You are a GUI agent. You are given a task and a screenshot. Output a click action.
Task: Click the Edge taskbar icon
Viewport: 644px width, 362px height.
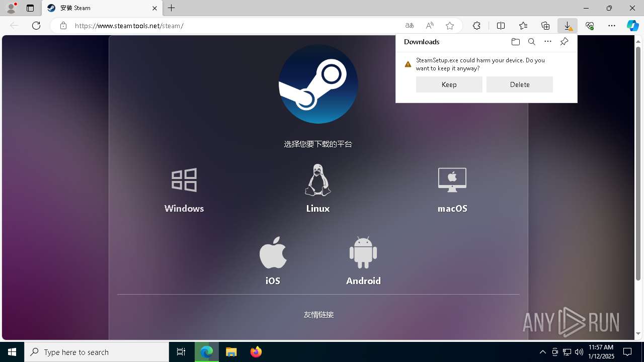coord(207,352)
